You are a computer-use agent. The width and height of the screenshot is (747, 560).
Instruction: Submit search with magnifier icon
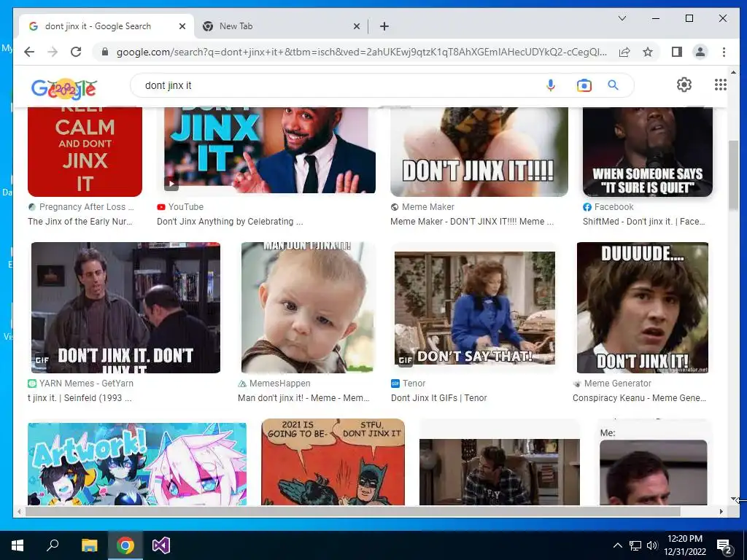click(613, 85)
